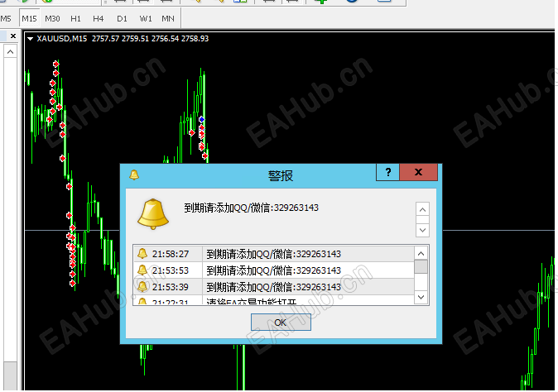558x392 pixels.
Task: Select the alert message text at top
Action: pyautogui.click(x=251, y=208)
